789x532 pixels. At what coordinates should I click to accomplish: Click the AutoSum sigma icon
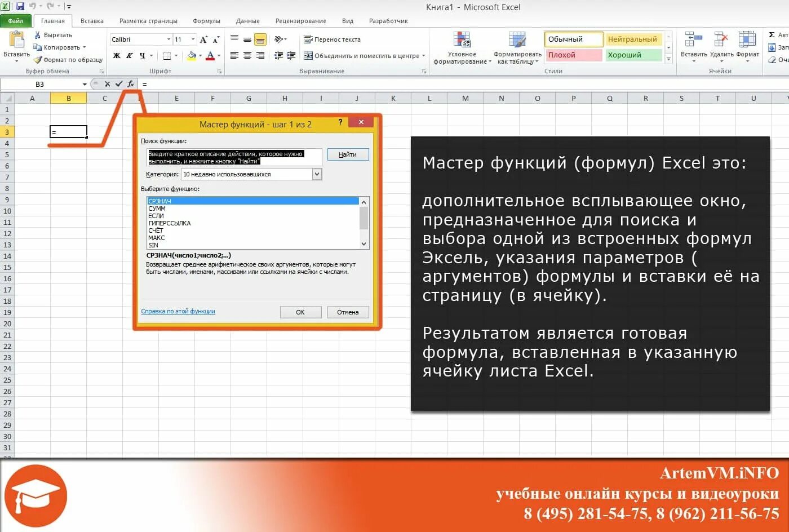pos(772,35)
